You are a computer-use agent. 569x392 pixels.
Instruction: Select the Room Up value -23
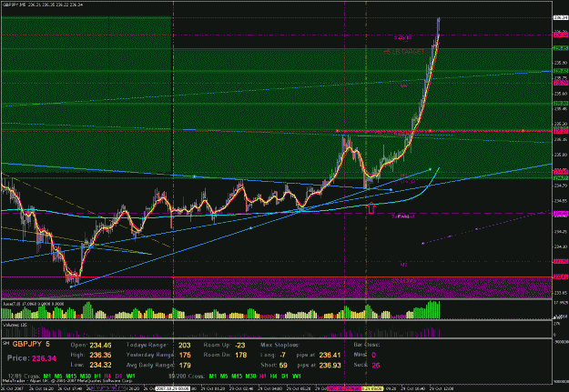(x=239, y=346)
